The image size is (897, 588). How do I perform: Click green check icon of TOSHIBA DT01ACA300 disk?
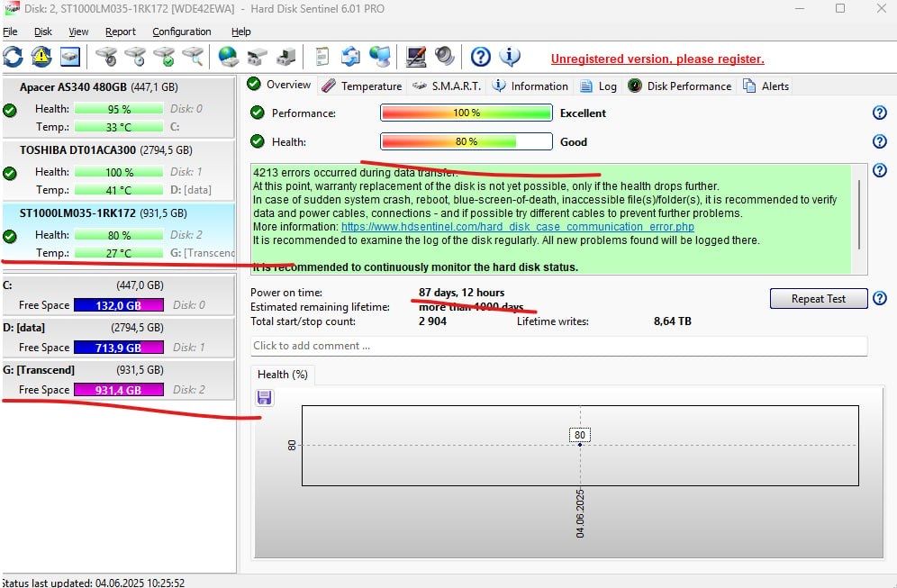[10, 173]
